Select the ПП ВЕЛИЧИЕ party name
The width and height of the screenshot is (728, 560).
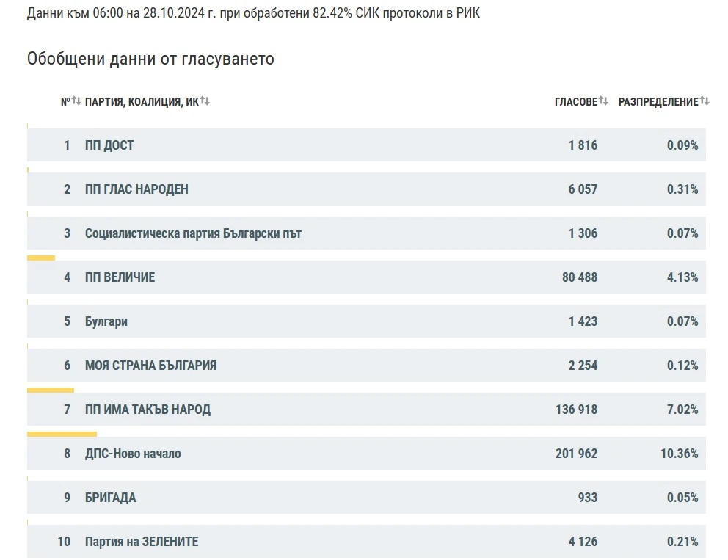pyautogui.click(x=120, y=277)
